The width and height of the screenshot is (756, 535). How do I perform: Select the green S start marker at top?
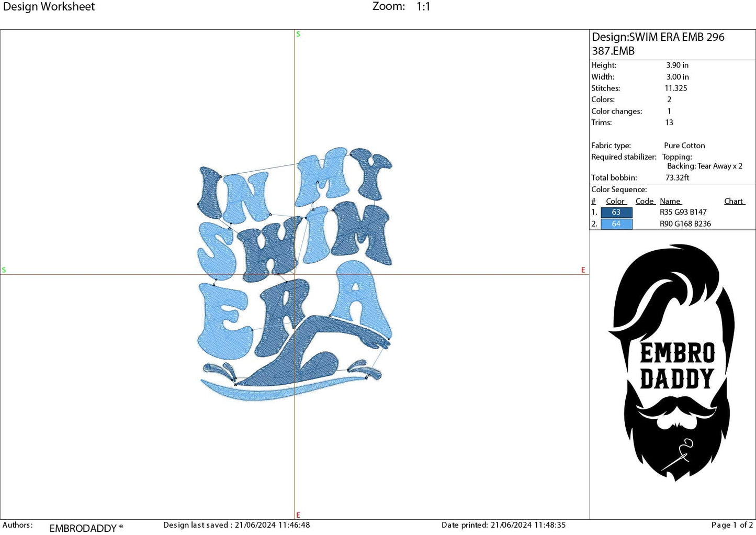click(298, 34)
